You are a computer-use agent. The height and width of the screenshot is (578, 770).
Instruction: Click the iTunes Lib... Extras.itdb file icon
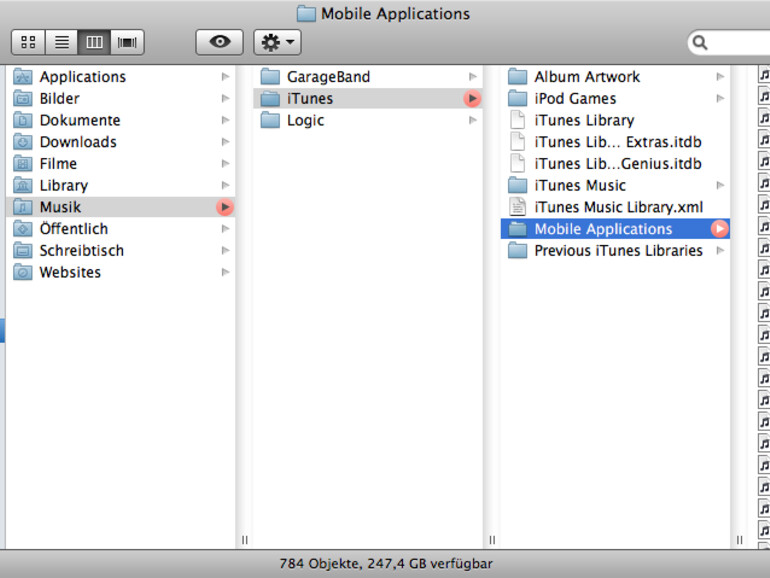coord(518,142)
